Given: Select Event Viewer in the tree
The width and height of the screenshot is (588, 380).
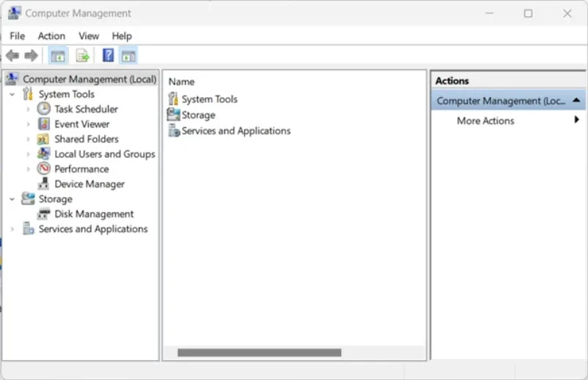Looking at the screenshot, I should point(82,124).
